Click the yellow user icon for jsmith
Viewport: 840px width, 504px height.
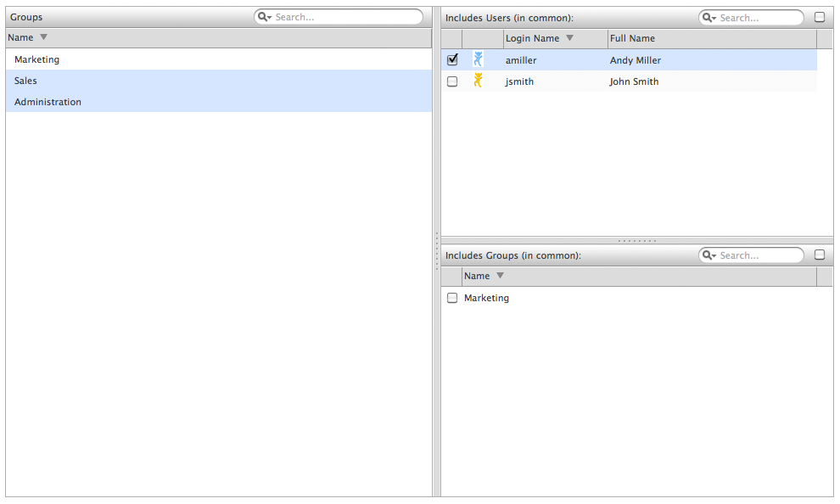479,81
